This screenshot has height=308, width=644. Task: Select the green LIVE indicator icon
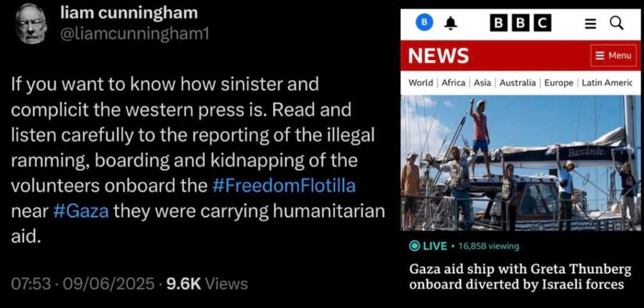(414, 246)
